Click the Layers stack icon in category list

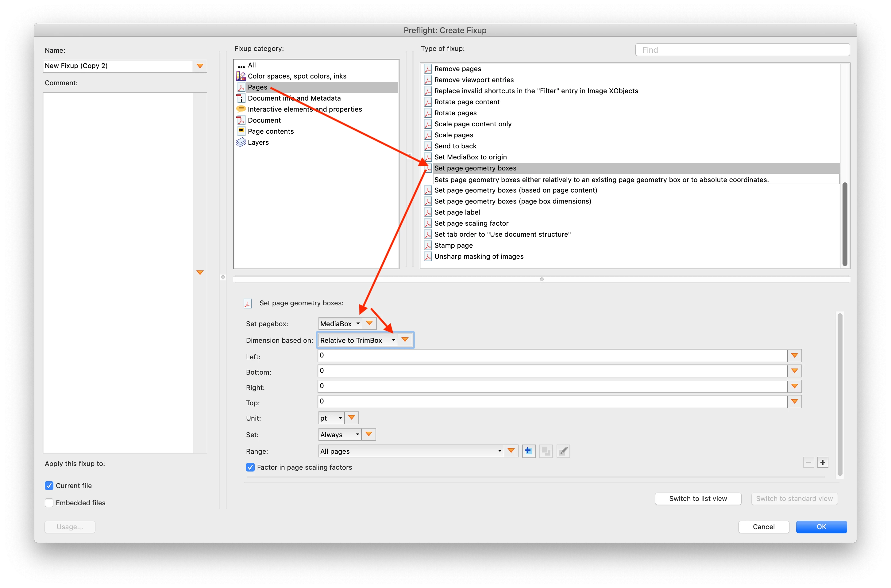pos(241,143)
